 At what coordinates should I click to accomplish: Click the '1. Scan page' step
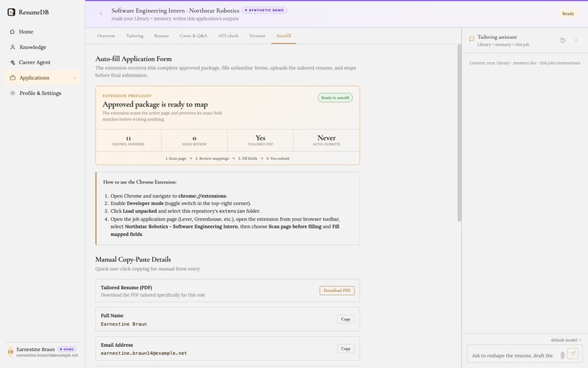point(176,158)
